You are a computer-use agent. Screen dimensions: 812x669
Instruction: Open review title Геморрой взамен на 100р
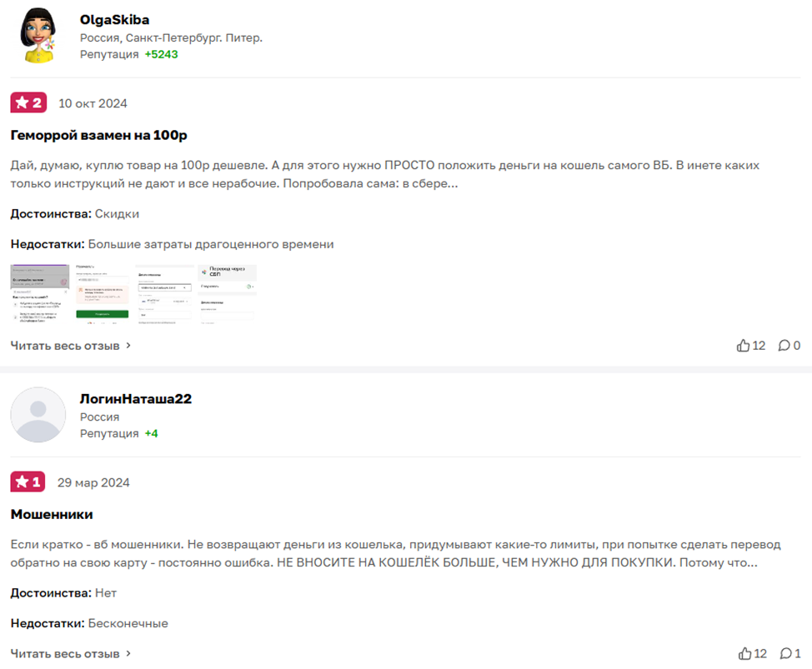(x=99, y=135)
